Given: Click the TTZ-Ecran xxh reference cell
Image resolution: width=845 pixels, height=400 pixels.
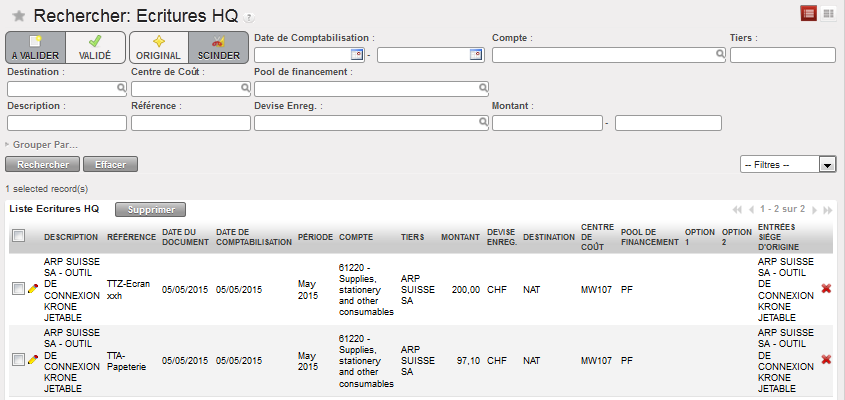Looking at the screenshot, I should pos(129,289).
